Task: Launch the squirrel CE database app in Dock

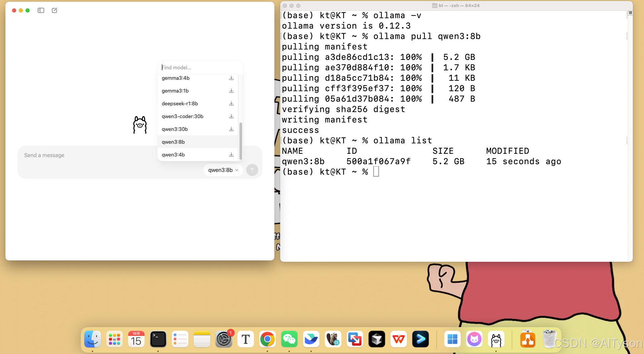Action: point(333,339)
